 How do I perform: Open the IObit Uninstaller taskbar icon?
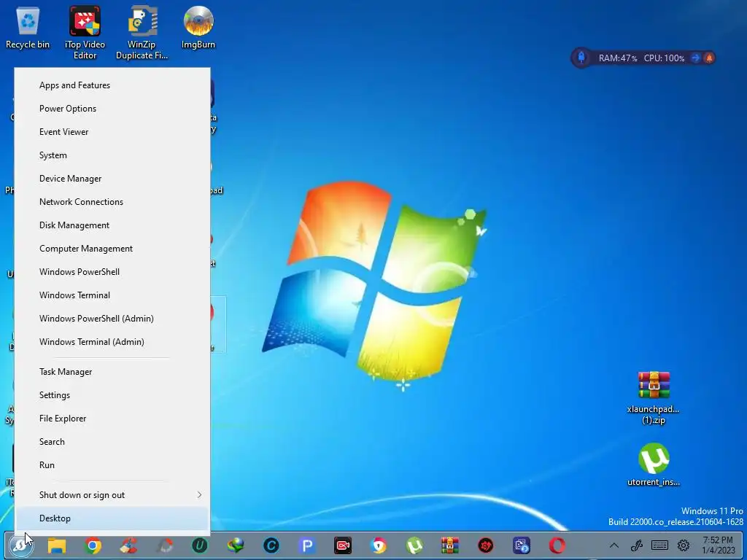[x=200, y=545]
